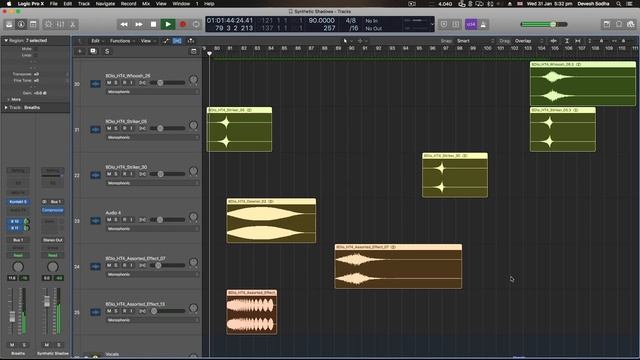Solo the 8Dio_HT4_Striker_05 track
The height and width of the screenshot is (360, 640).
(x=116, y=129)
